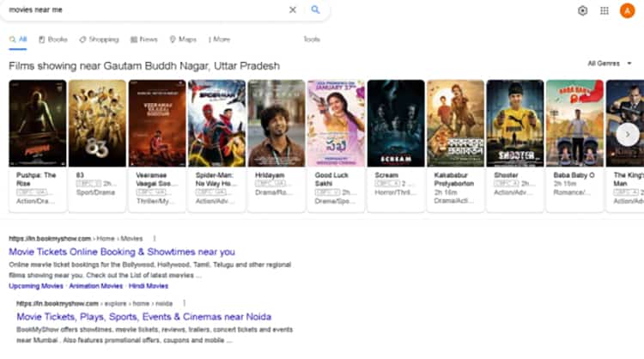The width and height of the screenshot is (644, 359).
Task: Expand the More search options
Action: point(219,40)
